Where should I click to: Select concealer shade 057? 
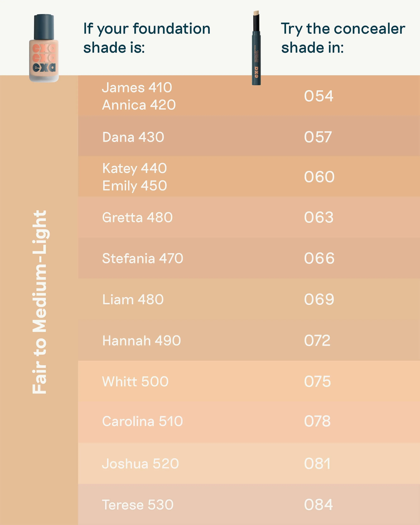[x=318, y=137]
